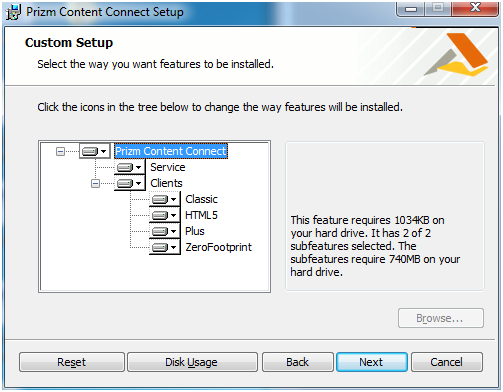
Task: Select the HTML5 feature label
Action: coord(201,215)
